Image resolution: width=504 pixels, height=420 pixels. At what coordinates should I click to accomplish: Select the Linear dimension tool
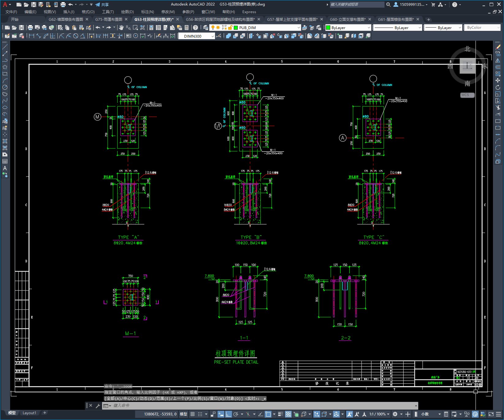31,36
